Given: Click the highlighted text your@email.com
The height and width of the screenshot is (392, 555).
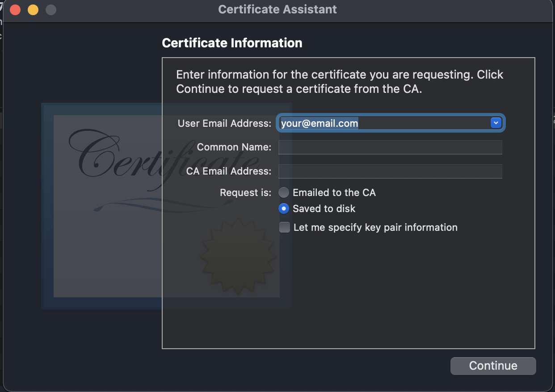Looking at the screenshot, I should click(x=318, y=123).
